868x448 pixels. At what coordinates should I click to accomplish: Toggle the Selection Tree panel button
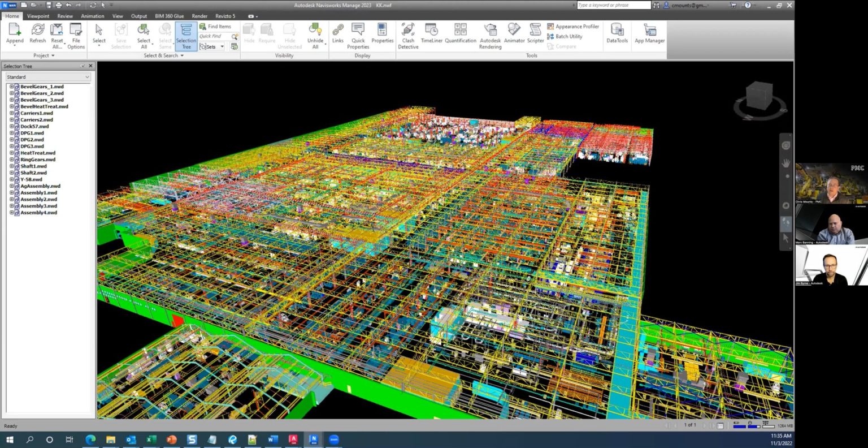[186, 36]
